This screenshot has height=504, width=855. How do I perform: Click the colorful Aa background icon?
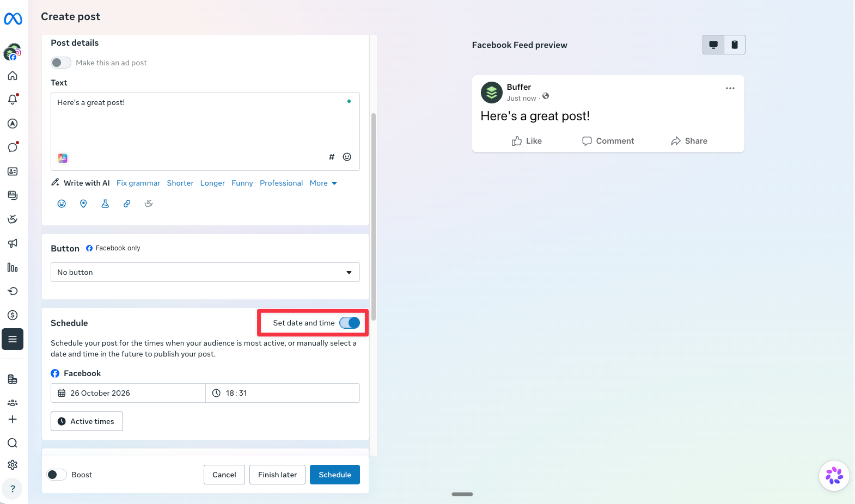point(63,158)
